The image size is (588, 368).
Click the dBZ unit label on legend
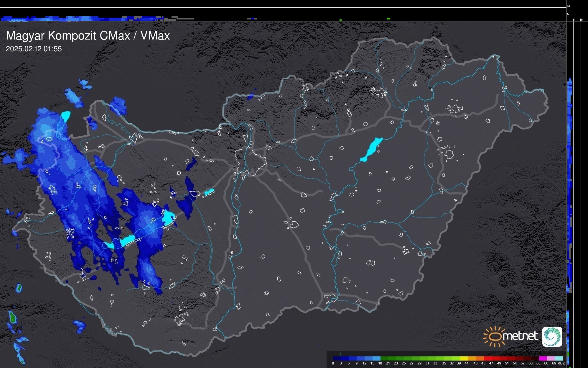coord(561,363)
